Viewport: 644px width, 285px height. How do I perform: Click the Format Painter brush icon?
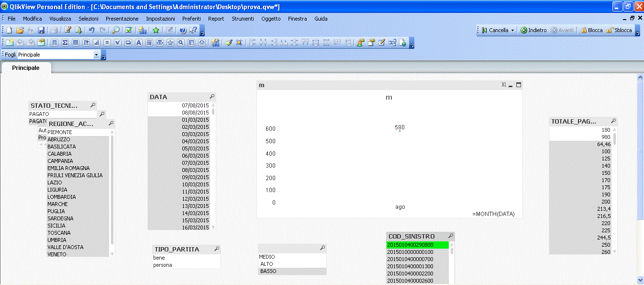[229, 43]
